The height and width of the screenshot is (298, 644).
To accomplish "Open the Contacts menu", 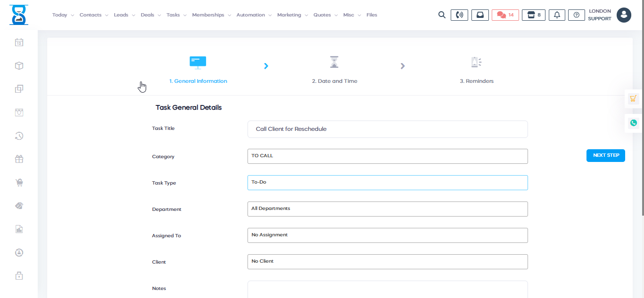I will (x=93, y=15).
